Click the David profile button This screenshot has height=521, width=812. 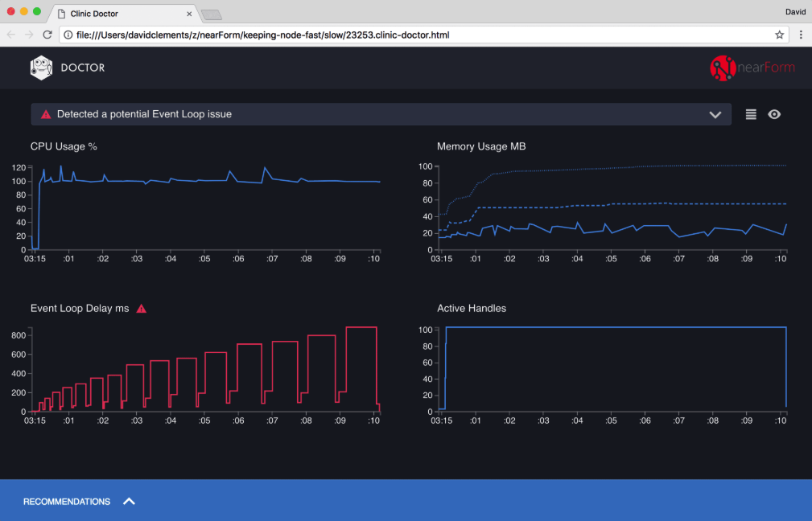point(795,12)
